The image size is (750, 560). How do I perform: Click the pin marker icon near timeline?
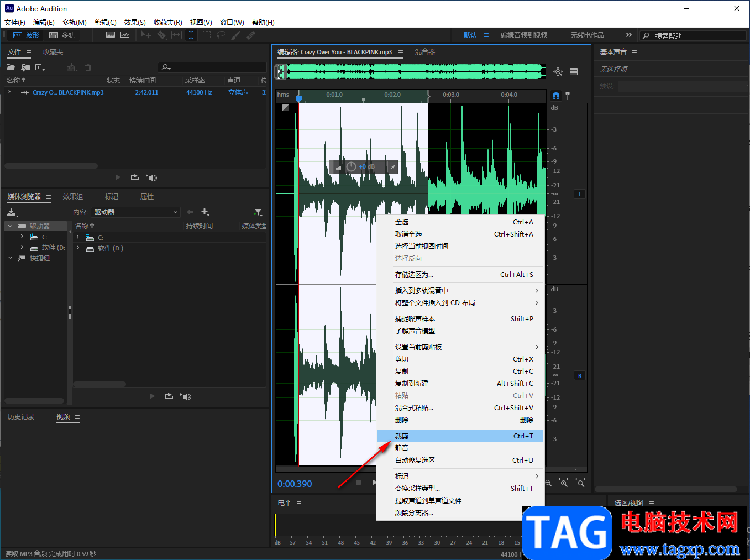[568, 95]
